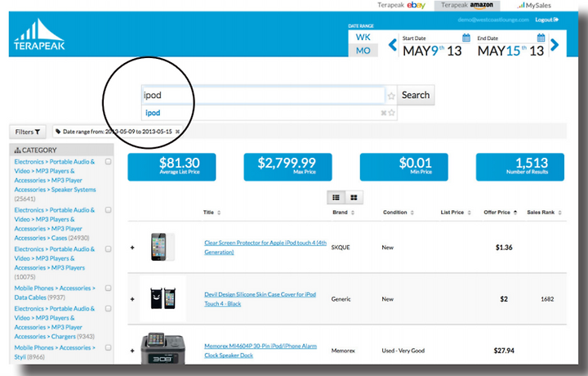Click the End Date MAY 15th 13 field
The image size is (588, 376).
510,51
